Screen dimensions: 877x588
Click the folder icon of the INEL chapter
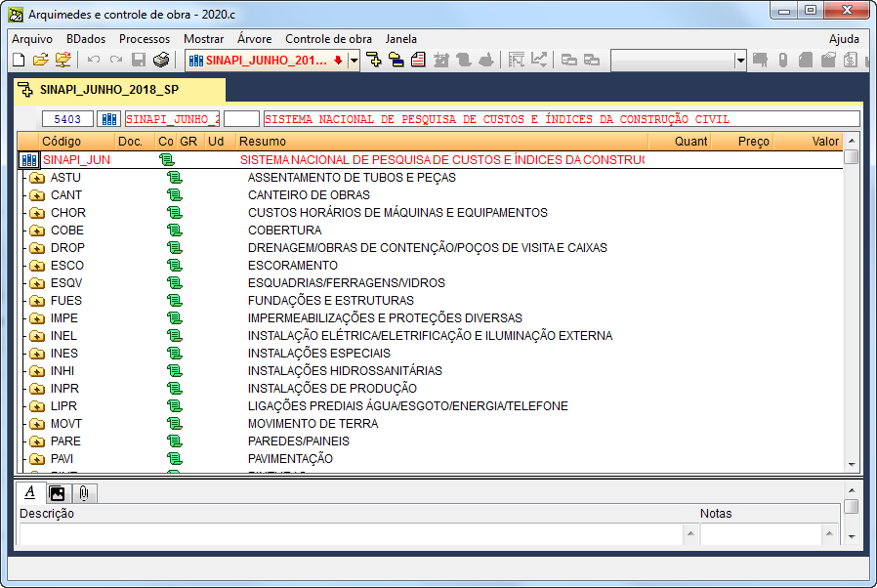pos(37,336)
